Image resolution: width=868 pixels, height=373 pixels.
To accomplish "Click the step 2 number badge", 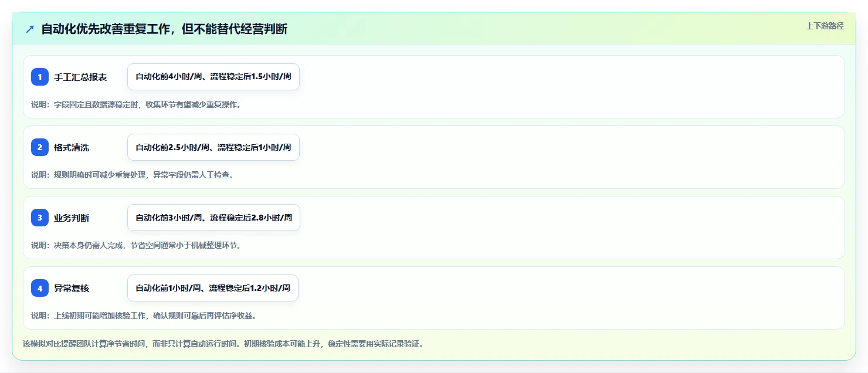I will click(40, 147).
